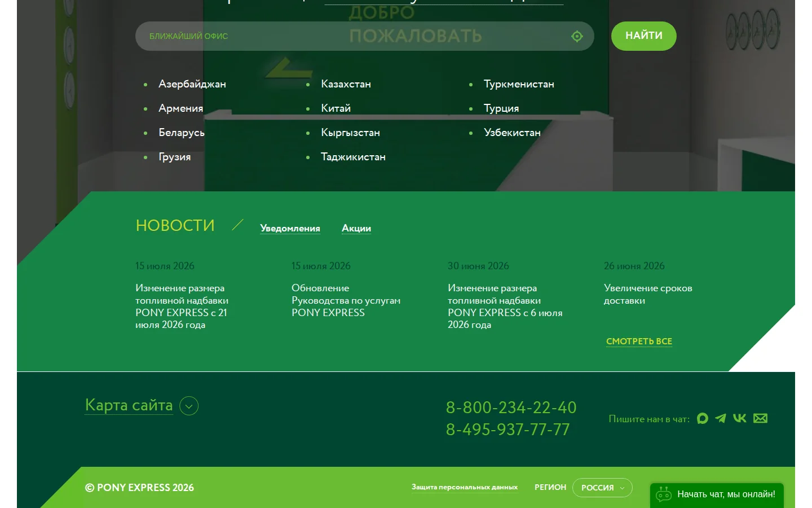The width and height of the screenshot is (812, 508).
Task: Switch to the Акции news tab
Action: point(356,228)
